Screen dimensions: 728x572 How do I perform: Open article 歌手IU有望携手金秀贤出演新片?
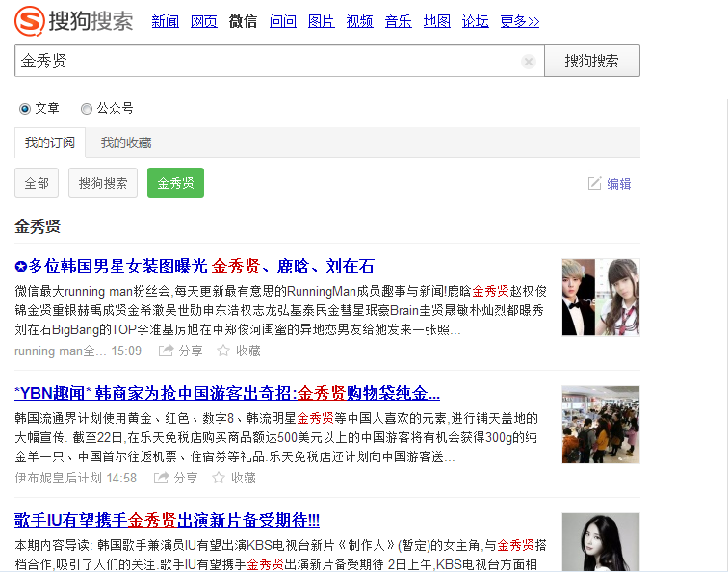coord(168,520)
